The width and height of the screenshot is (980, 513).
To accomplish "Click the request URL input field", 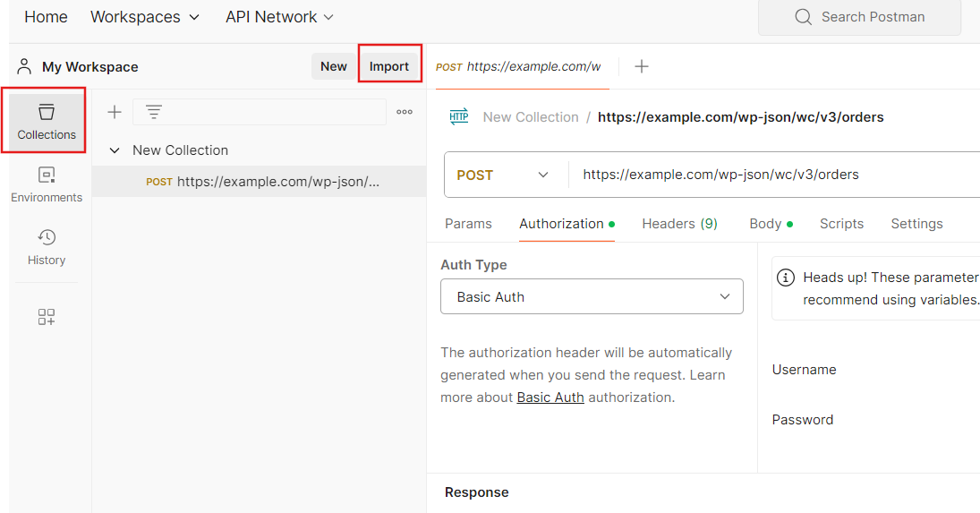I will pos(775,175).
